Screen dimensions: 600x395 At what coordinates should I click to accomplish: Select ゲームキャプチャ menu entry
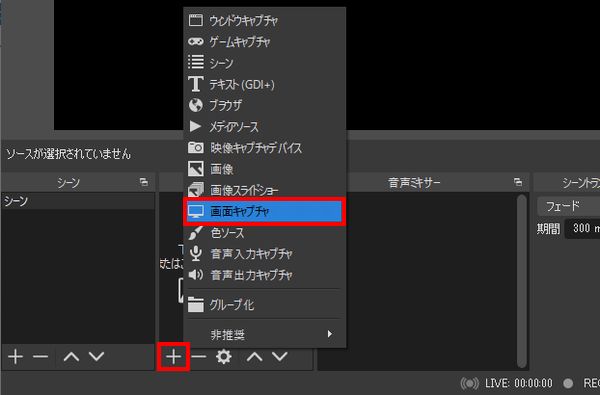tap(264, 41)
